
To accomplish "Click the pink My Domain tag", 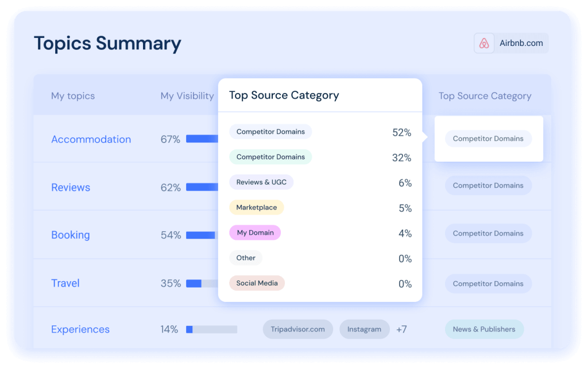I will (254, 233).
